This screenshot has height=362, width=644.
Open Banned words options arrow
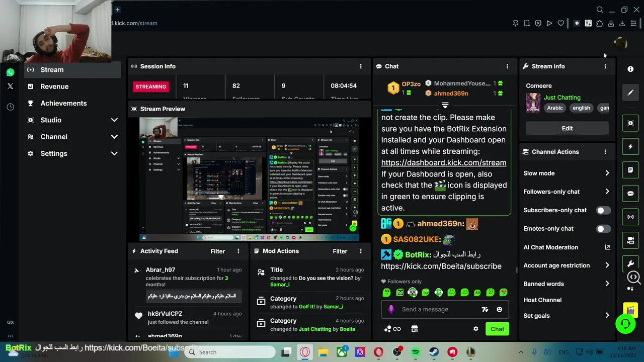point(607,284)
